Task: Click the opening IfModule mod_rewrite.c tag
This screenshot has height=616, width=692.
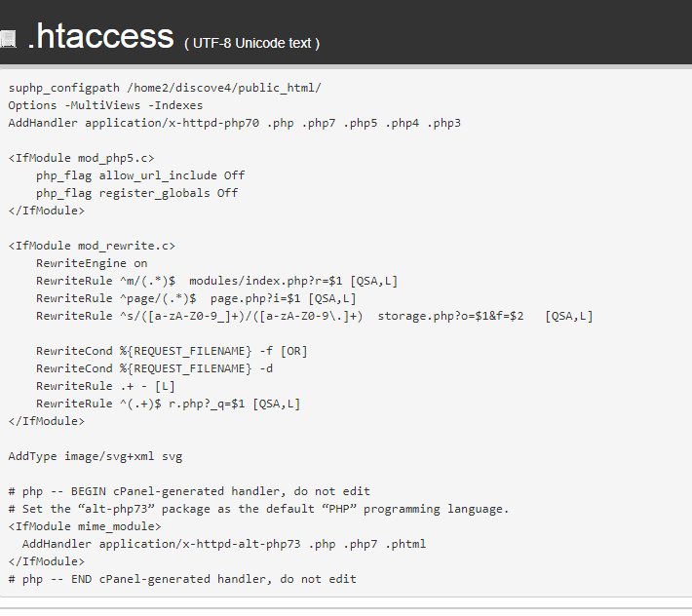Action: [x=92, y=246]
